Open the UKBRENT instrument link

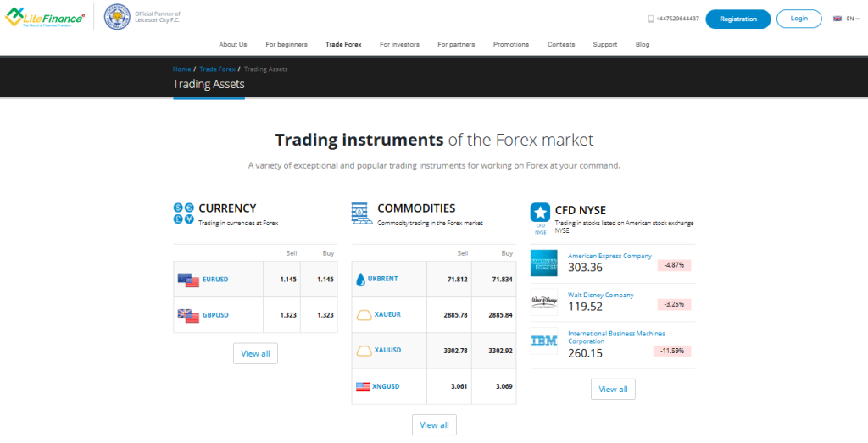(x=383, y=279)
